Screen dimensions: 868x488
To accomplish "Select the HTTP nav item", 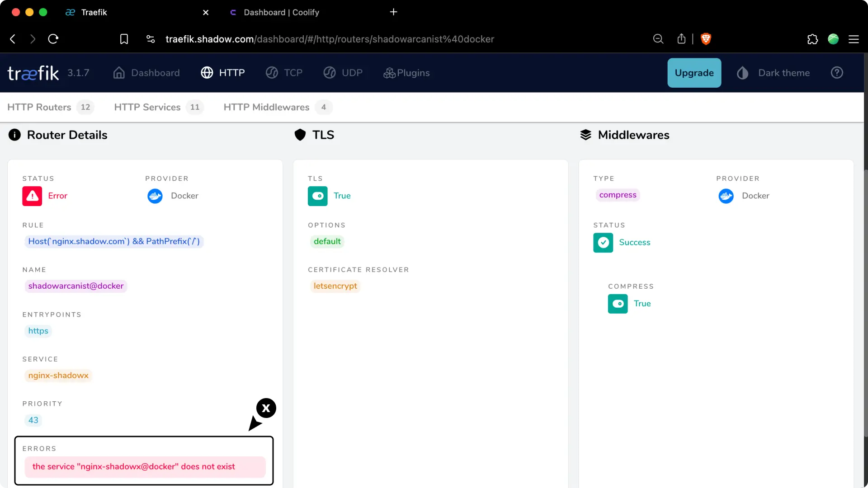I will click(223, 73).
